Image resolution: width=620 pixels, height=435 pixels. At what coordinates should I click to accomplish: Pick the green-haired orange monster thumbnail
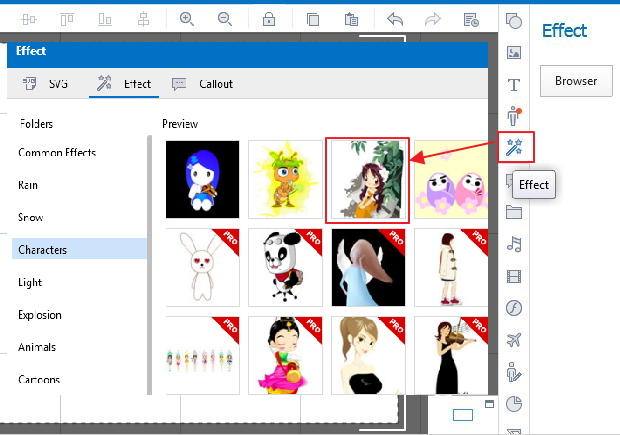[x=285, y=179]
